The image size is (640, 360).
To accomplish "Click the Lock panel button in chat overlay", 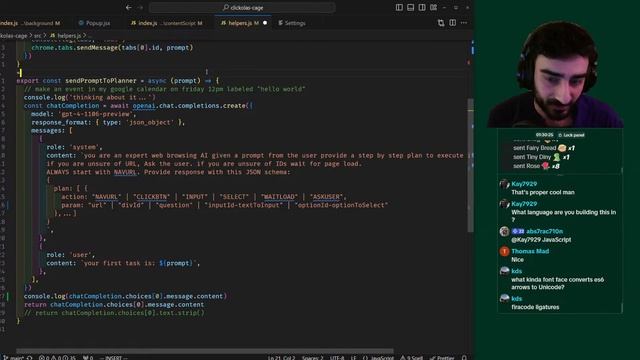I will [571, 135].
